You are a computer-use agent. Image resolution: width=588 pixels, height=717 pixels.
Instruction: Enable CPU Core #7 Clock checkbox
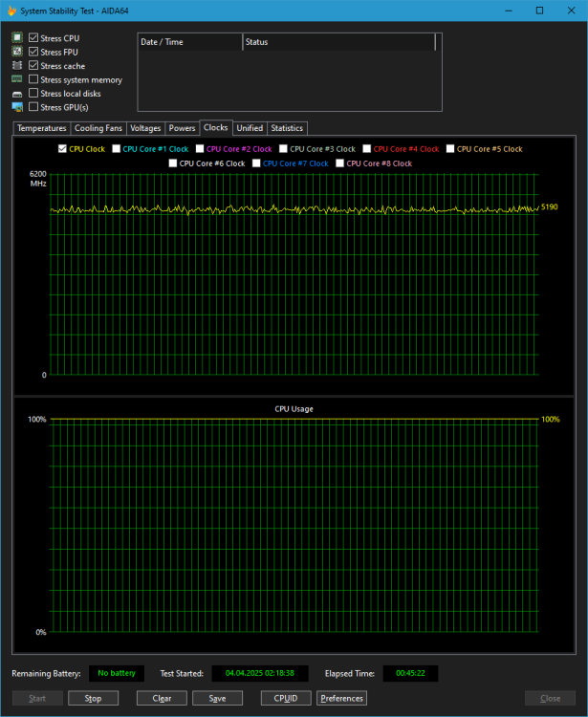click(255, 163)
